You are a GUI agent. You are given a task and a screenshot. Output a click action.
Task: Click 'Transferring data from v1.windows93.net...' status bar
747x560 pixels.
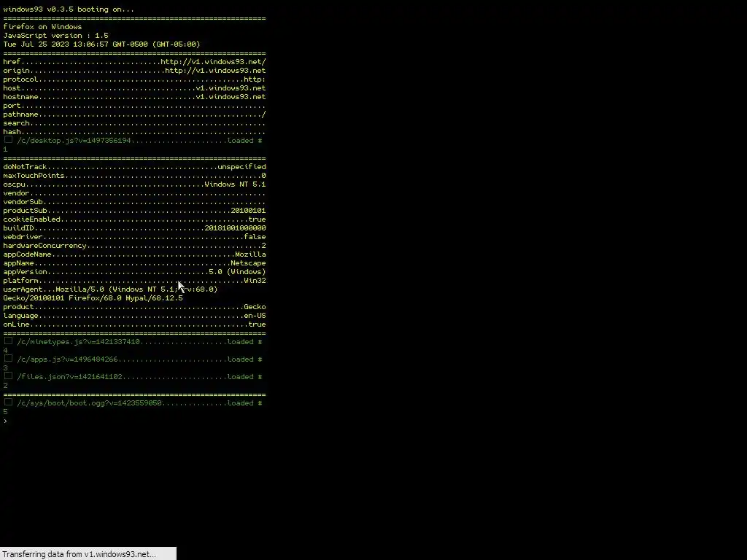point(88,554)
